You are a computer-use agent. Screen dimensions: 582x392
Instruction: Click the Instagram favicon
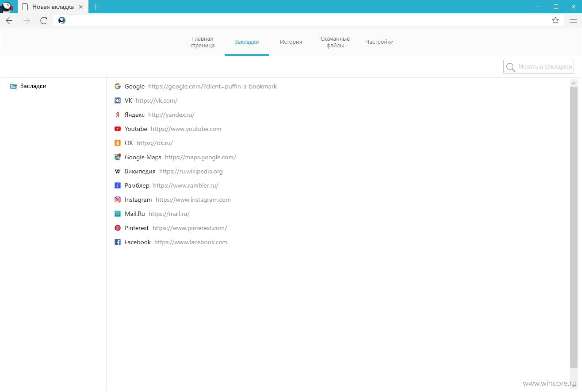[118, 200]
